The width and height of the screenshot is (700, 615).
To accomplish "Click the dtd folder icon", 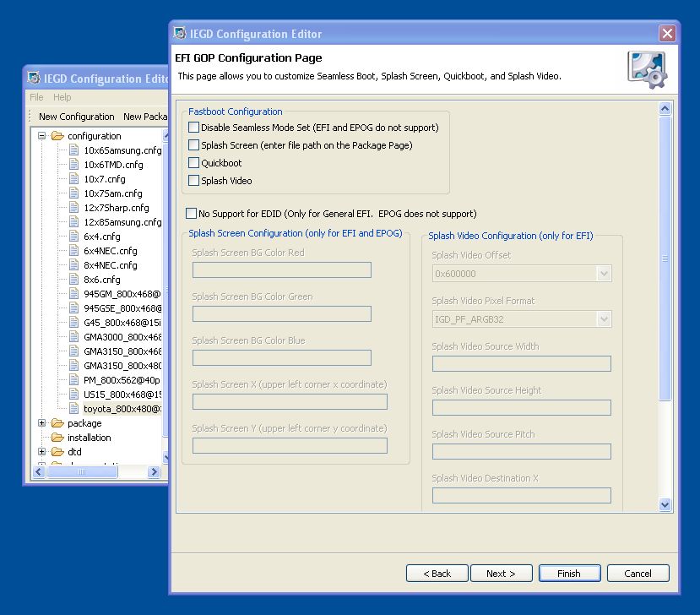I will [57, 452].
